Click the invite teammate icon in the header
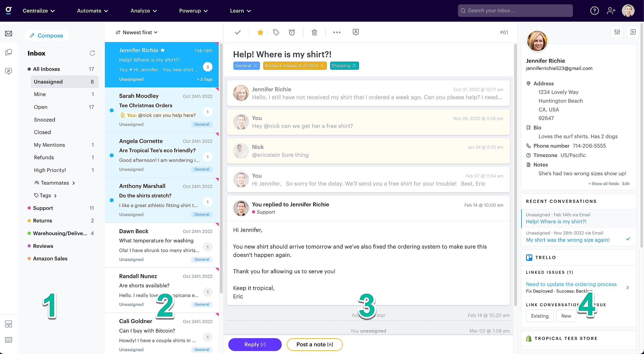 (x=611, y=11)
